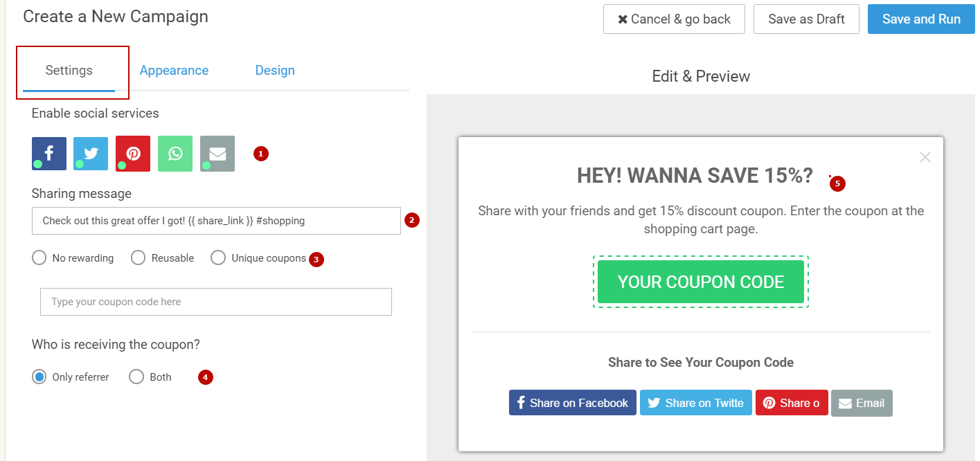Click the red Pinterest share button
This screenshot has width=980, height=461.
[x=792, y=403]
